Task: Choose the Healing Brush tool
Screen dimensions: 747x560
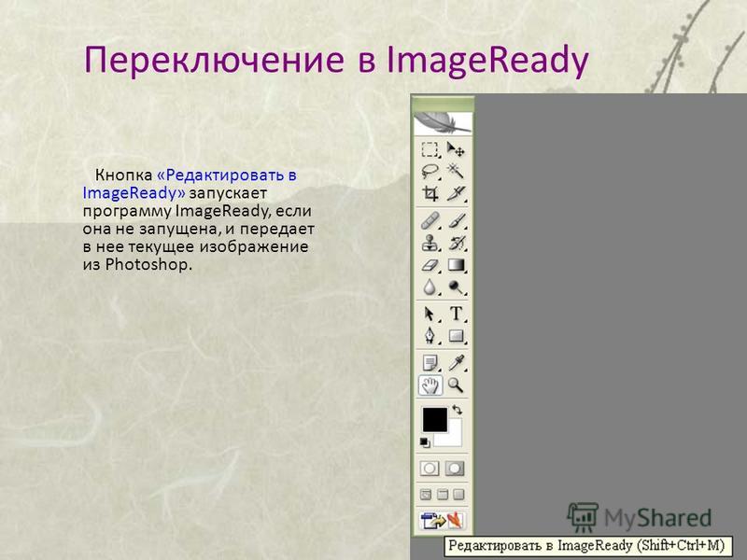Action: [x=430, y=221]
